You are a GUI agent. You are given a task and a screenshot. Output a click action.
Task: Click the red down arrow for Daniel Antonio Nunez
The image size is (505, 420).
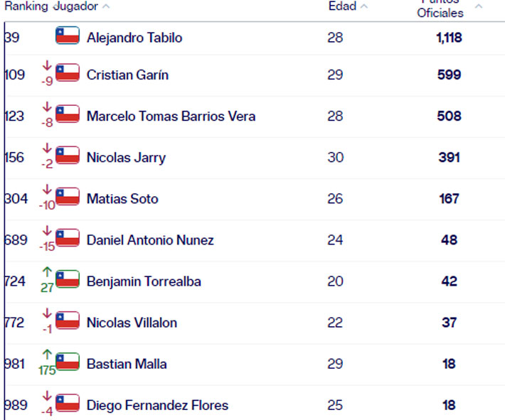(x=48, y=230)
